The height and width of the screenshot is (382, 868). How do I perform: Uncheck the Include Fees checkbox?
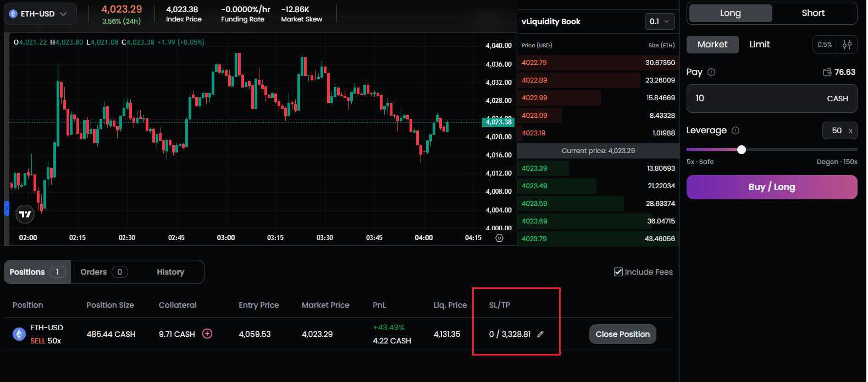tap(618, 272)
